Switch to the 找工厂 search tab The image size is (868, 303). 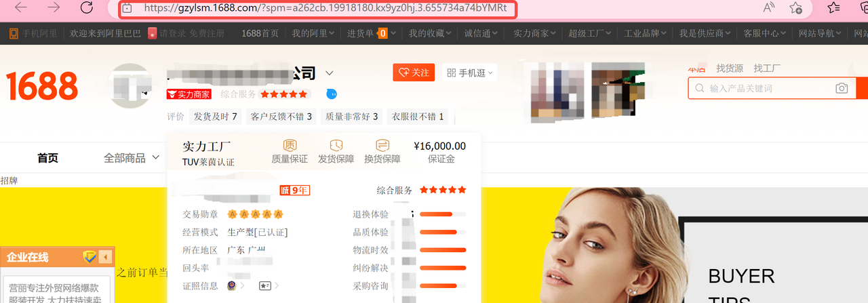[x=767, y=68]
